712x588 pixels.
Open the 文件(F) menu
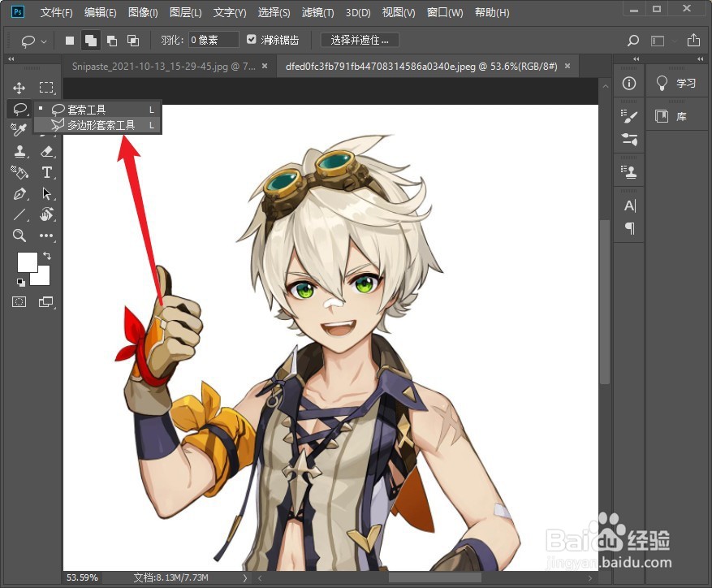56,13
